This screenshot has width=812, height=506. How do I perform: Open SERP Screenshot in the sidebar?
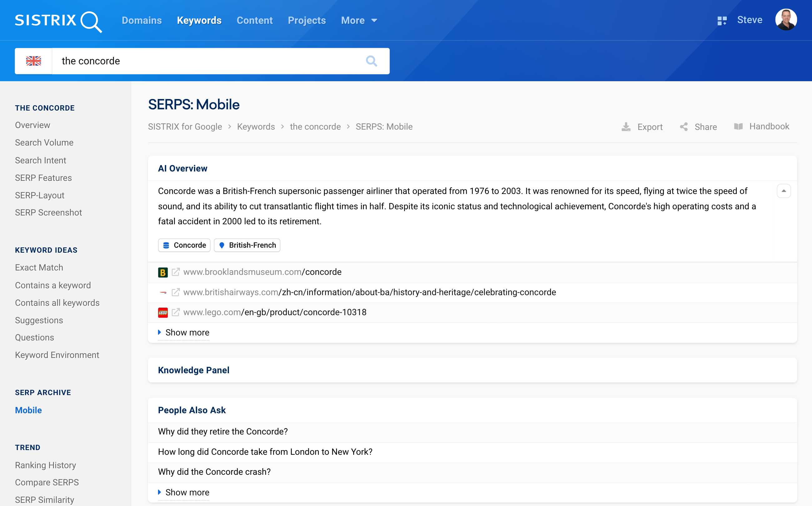[x=48, y=212]
